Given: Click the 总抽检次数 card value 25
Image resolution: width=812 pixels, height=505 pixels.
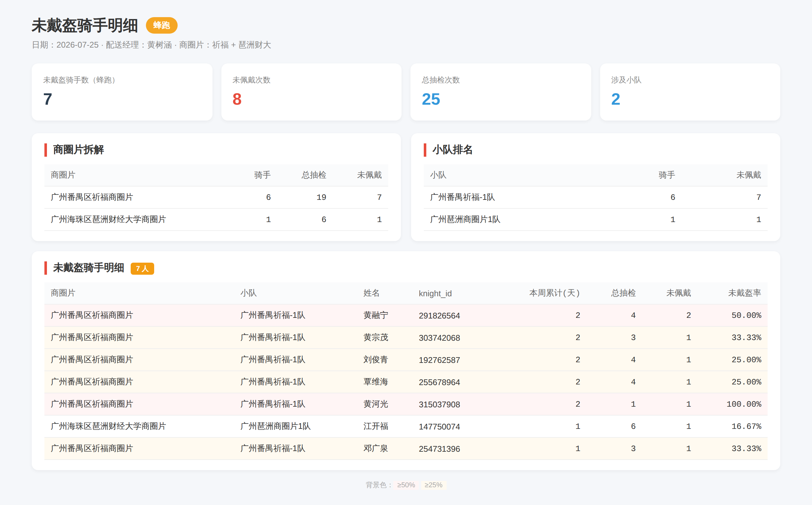Looking at the screenshot, I should click(x=431, y=99).
